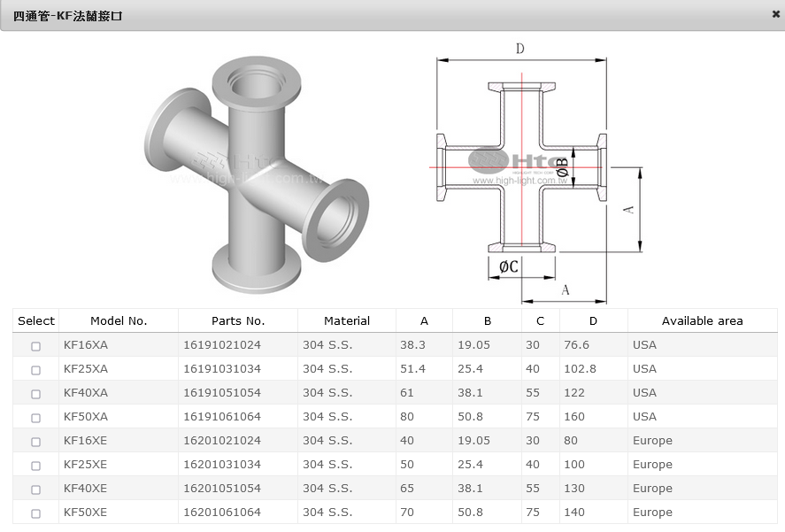Viewport: 785px width, 532px height.
Task: Click the Model No. column header
Action: click(x=119, y=320)
